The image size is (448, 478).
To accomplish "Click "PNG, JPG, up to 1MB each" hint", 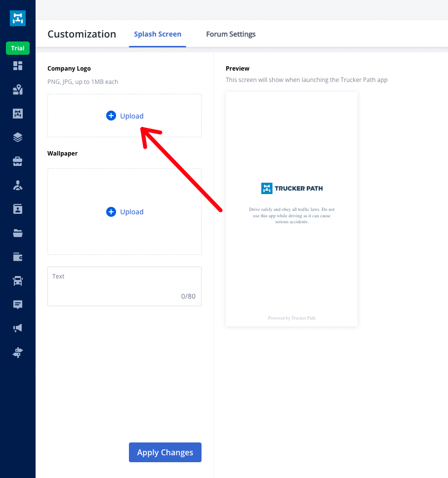I will (x=82, y=81).
